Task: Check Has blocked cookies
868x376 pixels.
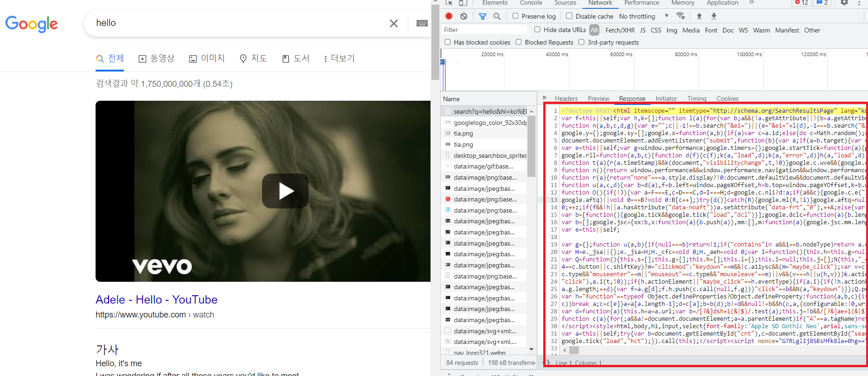Action: tap(448, 42)
